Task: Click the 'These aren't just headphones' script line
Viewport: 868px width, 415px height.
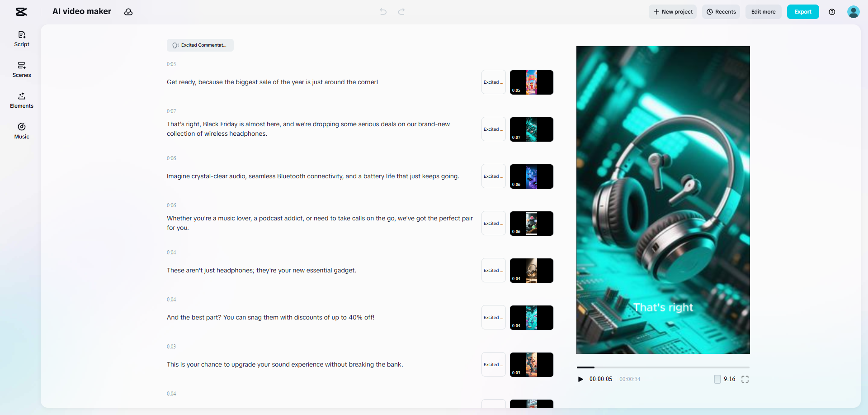Action: point(261,271)
